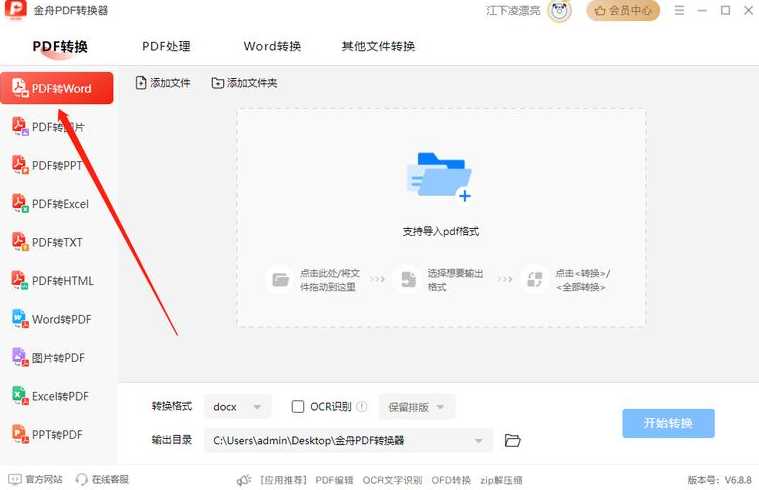The height and width of the screenshot is (490, 759).
Task: Open PDF转TXT conversion
Action: [x=47, y=242]
